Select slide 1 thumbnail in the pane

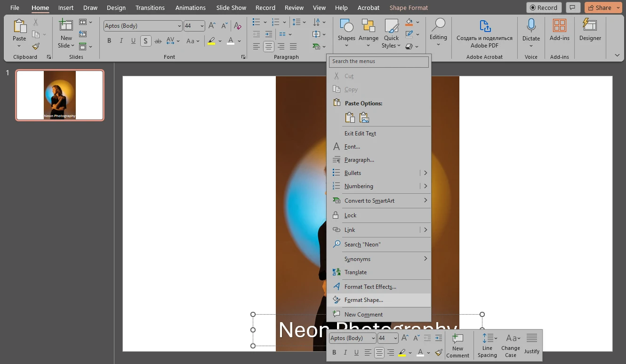[59, 95]
